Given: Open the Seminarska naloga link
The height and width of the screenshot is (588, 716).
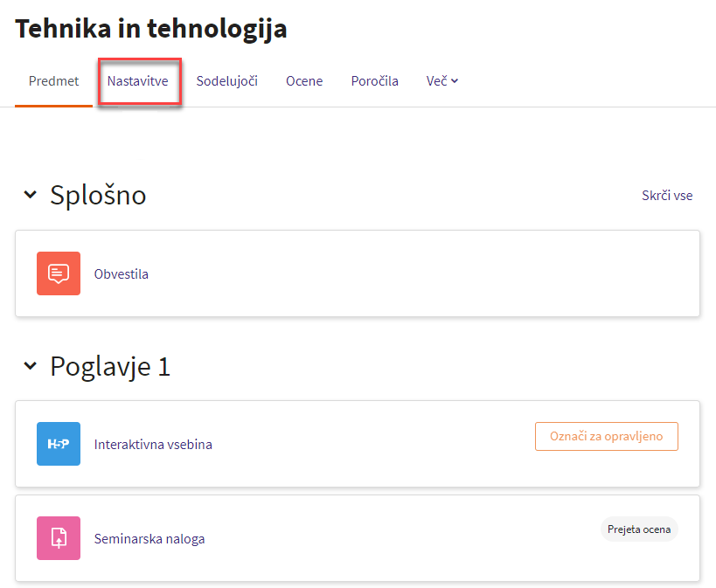Looking at the screenshot, I should pyautogui.click(x=149, y=539).
